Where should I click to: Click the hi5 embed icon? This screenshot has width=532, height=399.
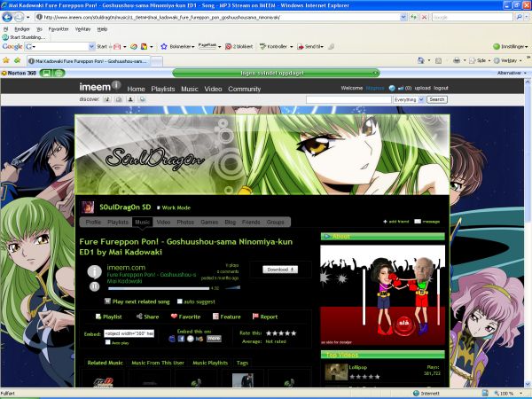(x=199, y=339)
